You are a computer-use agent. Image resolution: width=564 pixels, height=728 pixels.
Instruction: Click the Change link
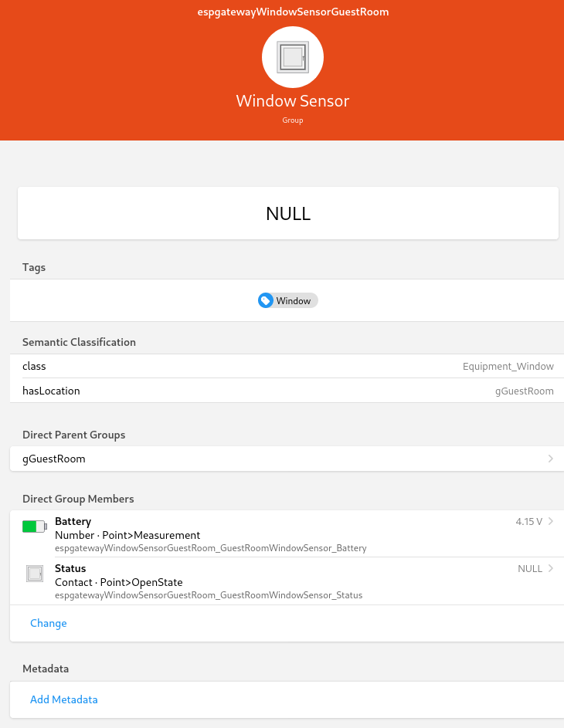point(49,623)
